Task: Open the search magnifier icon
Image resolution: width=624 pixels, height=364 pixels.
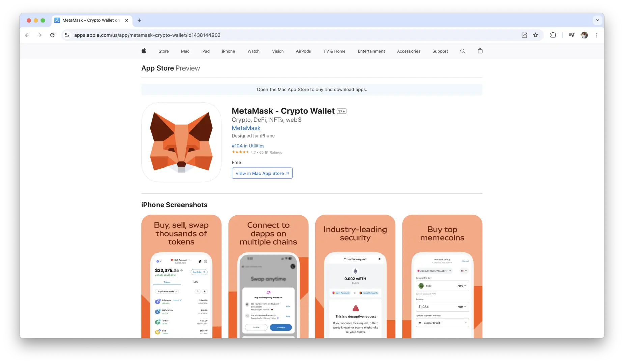Action: pyautogui.click(x=463, y=51)
